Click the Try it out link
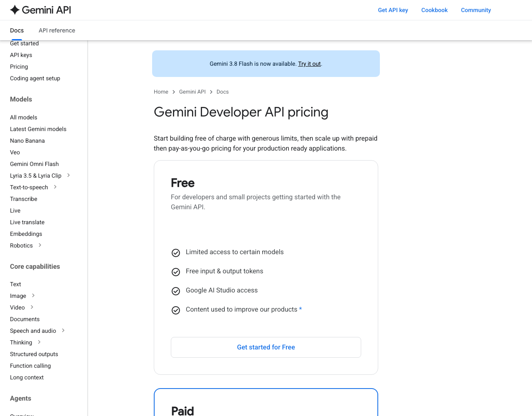The height and width of the screenshot is (416, 532). pyautogui.click(x=309, y=64)
